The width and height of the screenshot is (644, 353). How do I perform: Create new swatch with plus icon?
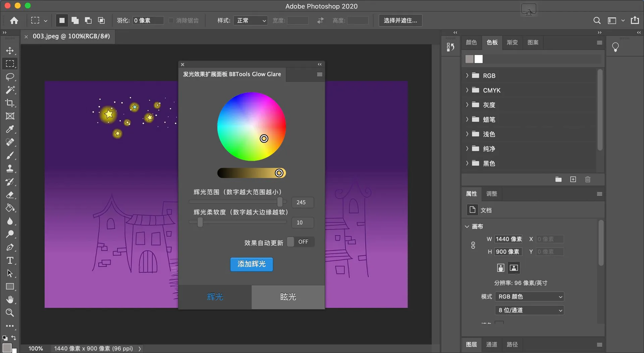click(x=573, y=180)
